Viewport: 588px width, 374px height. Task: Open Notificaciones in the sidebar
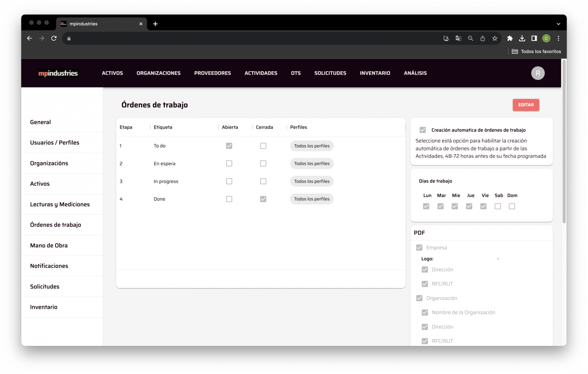click(49, 266)
